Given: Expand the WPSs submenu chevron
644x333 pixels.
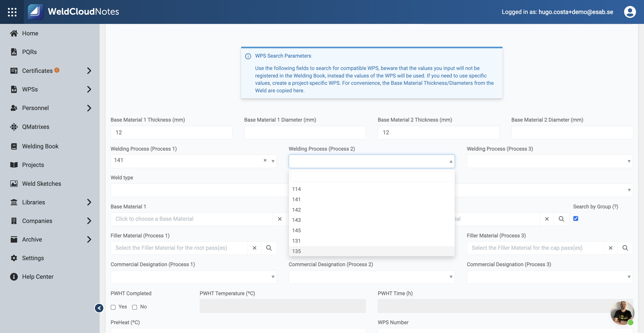Looking at the screenshot, I should coord(89,89).
